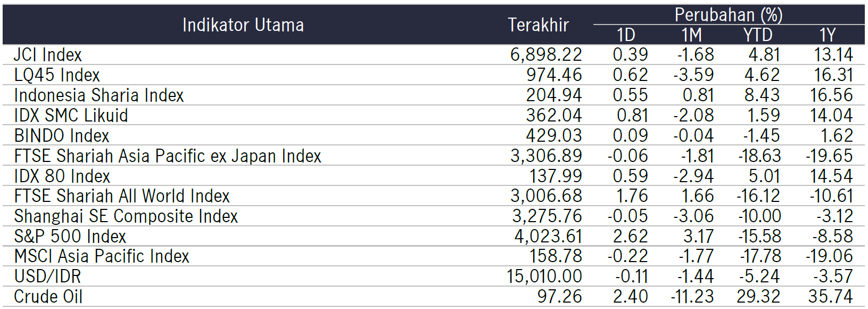Select the Terakhir column header

pyautogui.click(x=538, y=25)
